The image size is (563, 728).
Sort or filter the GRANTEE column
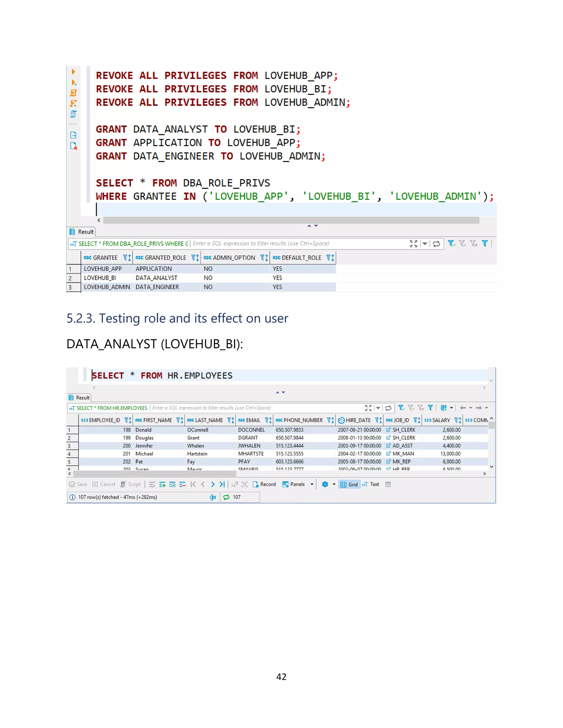127,258
